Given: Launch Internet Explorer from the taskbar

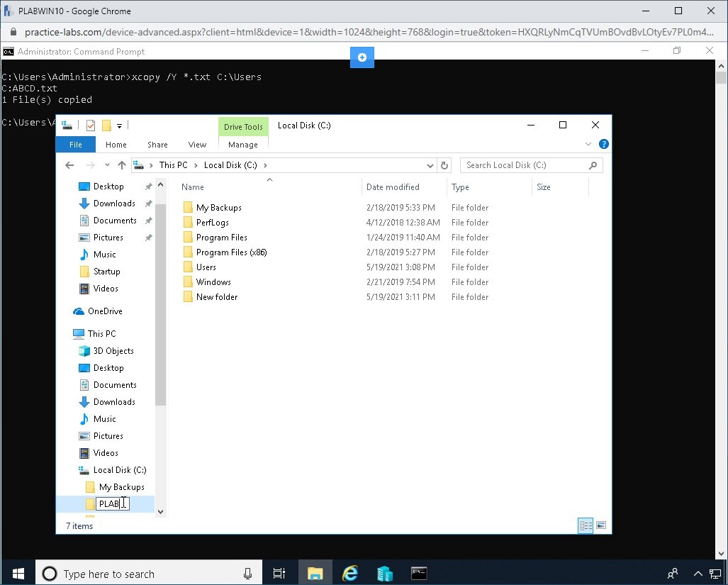Looking at the screenshot, I should click(x=350, y=574).
